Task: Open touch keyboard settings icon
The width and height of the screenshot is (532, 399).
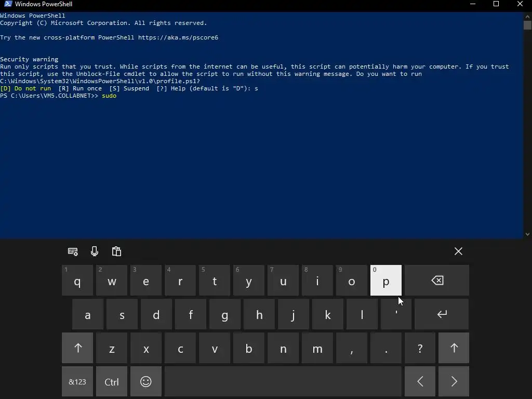Action: 73,251
